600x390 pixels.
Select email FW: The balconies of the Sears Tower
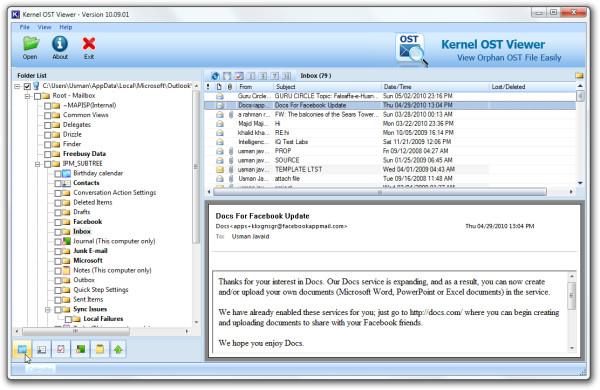pos(390,114)
